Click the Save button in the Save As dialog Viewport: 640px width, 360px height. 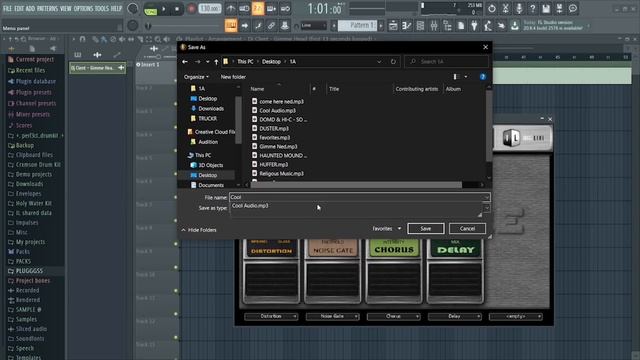point(426,229)
